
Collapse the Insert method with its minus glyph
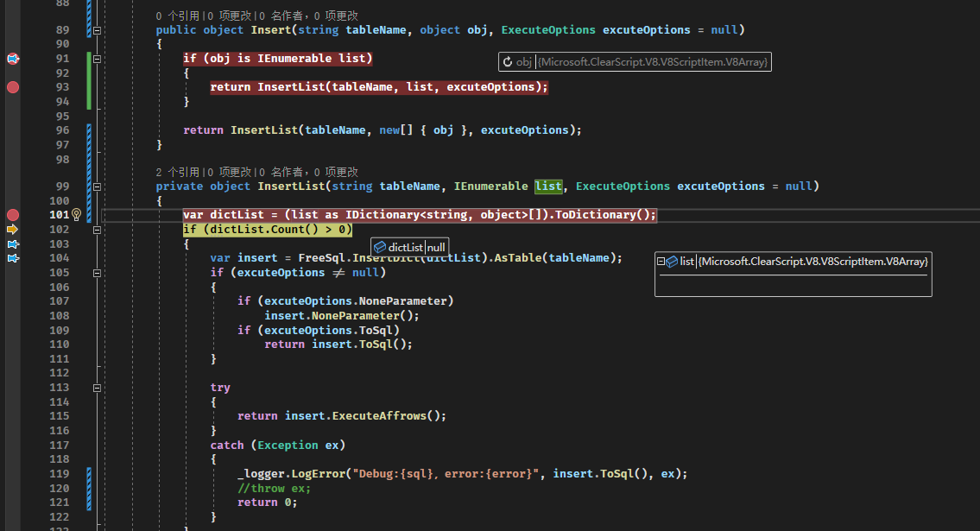coord(97,29)
